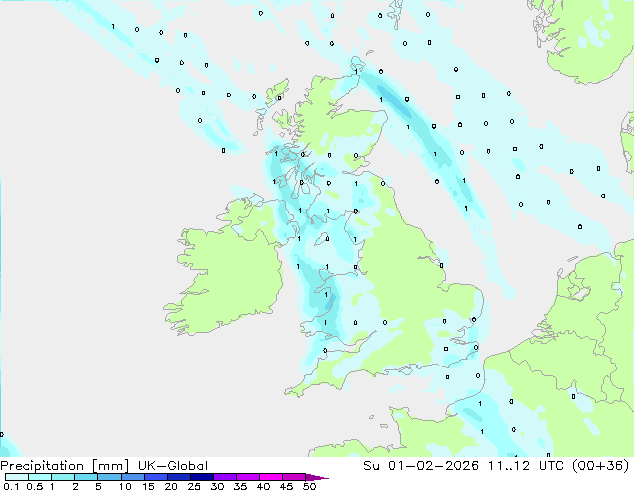Click the 'UK-Global' model label
Screen dimensions: 634x490
pos(173,466)
